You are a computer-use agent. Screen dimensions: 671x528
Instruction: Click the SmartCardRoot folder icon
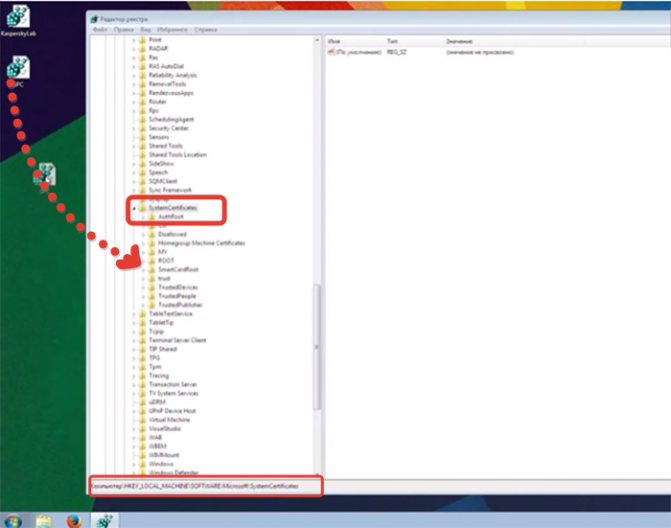(x=152, y=270)
